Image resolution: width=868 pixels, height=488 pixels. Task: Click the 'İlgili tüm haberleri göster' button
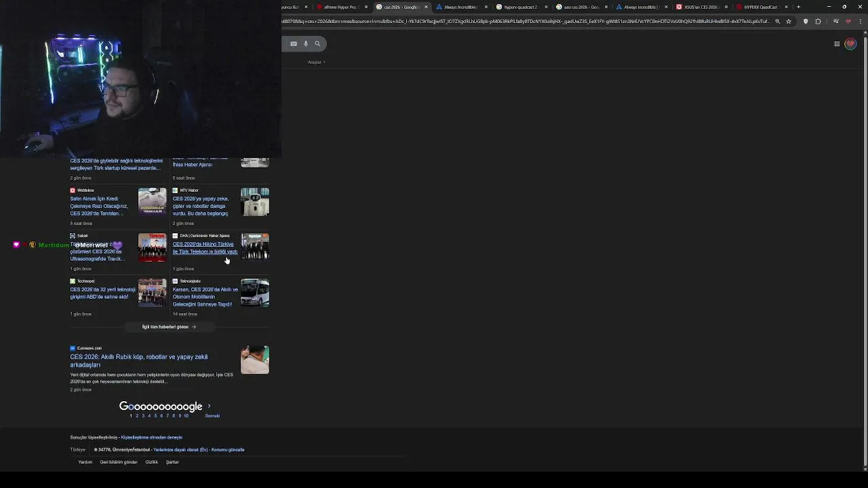pos(169,327)
